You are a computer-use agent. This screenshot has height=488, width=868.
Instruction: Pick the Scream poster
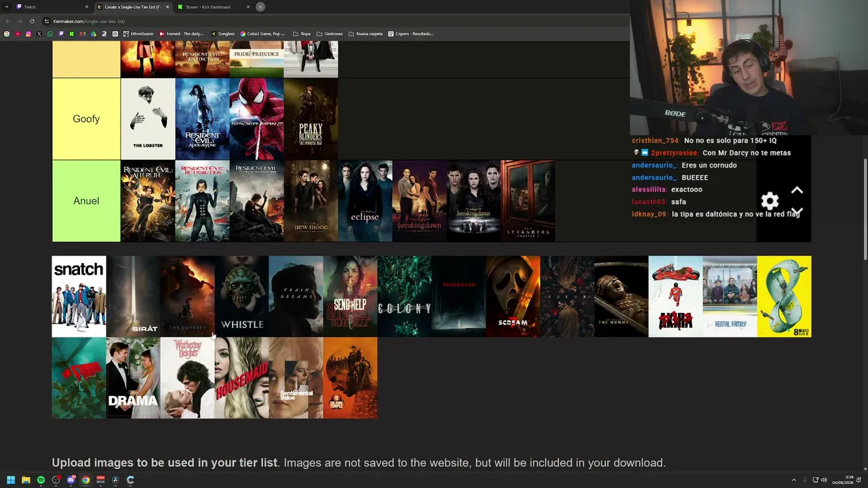[x=513, y=296]
